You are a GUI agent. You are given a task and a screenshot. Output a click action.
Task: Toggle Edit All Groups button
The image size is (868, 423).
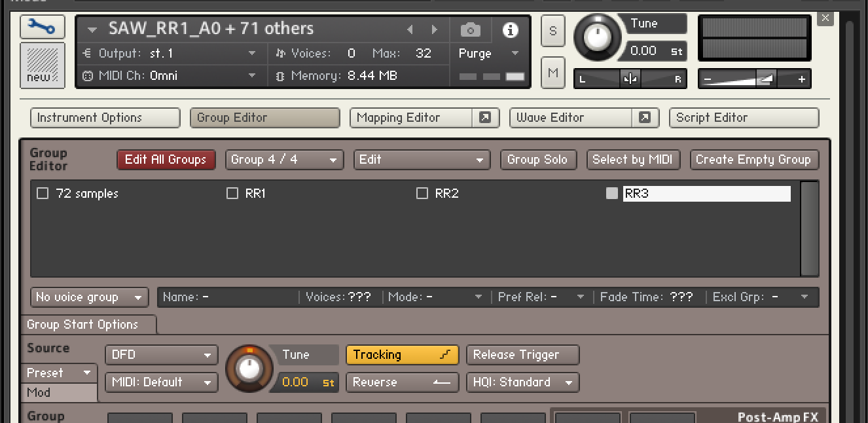click(166, 160)
